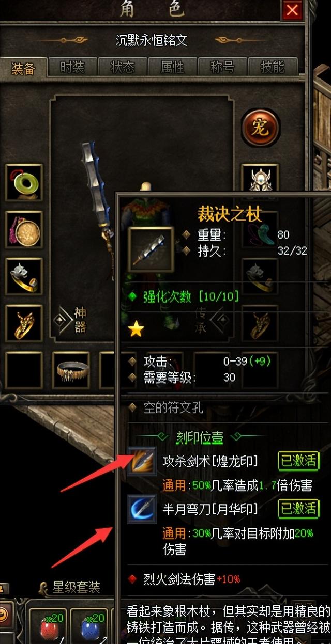Select the gold medal equipment slot

pos(24,230)
